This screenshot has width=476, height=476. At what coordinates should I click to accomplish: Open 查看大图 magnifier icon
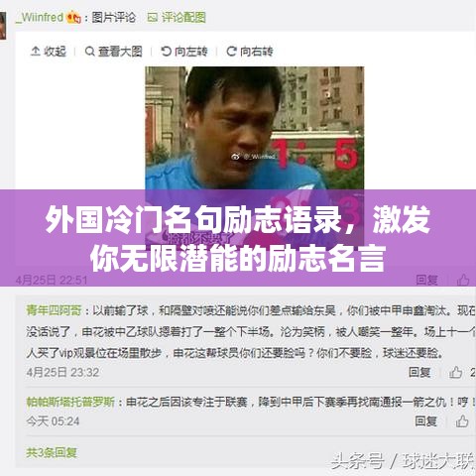[x=89, y=52]
